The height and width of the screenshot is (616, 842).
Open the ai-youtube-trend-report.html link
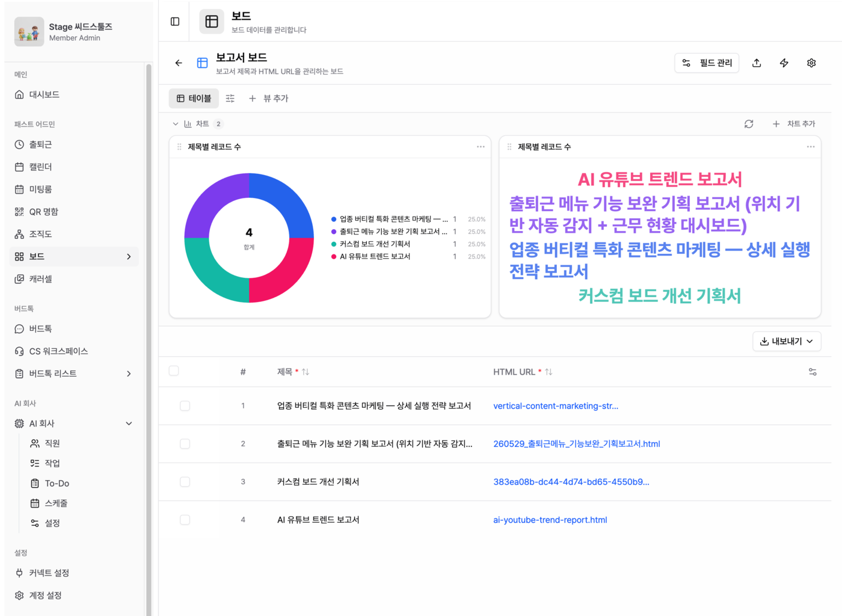click(550, 520)
